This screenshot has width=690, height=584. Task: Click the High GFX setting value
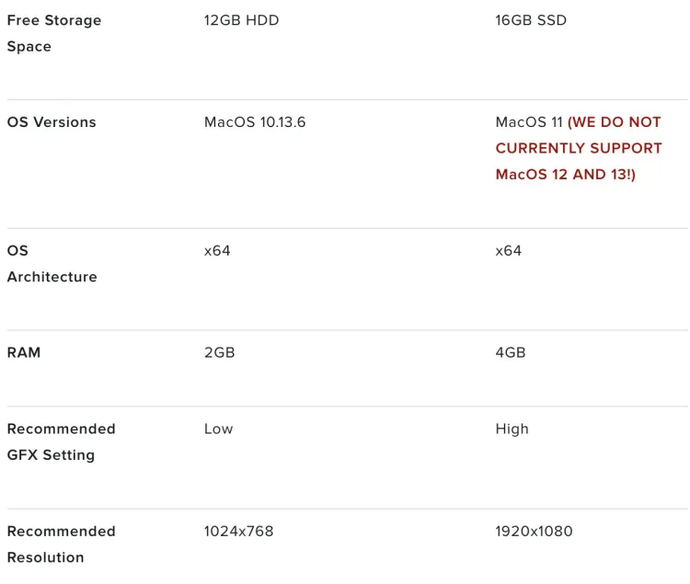pyautogui.click(x=511, y=428)
